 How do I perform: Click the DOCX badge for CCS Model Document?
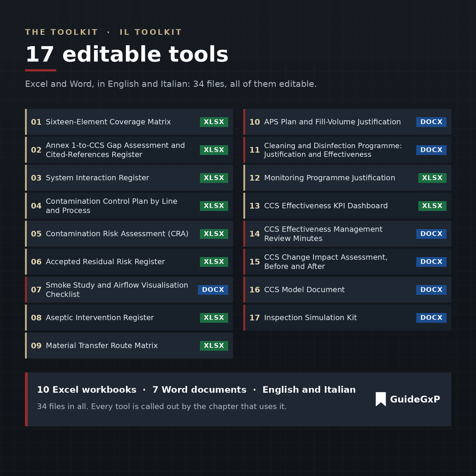coord(431,290)
